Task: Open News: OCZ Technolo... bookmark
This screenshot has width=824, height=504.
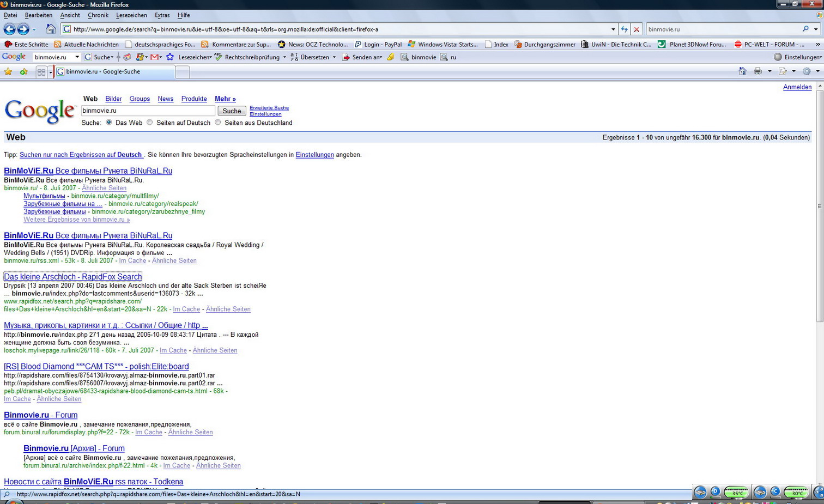Action: click(312, 44)
